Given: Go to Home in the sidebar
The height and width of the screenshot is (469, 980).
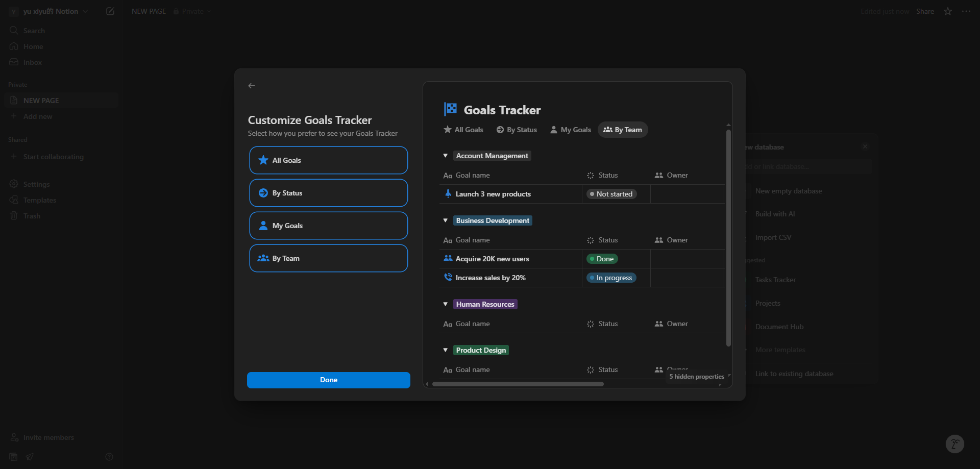Looking at the screenshot, I should pyautogui.click(x=61, y=46).
